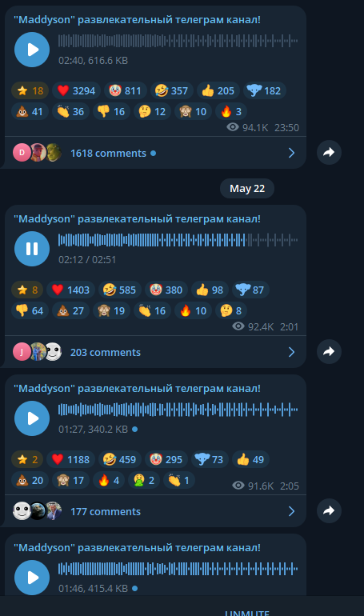Open the 1618 comments link
This screenshot has width=364, height=616.
tap(108, 154)
